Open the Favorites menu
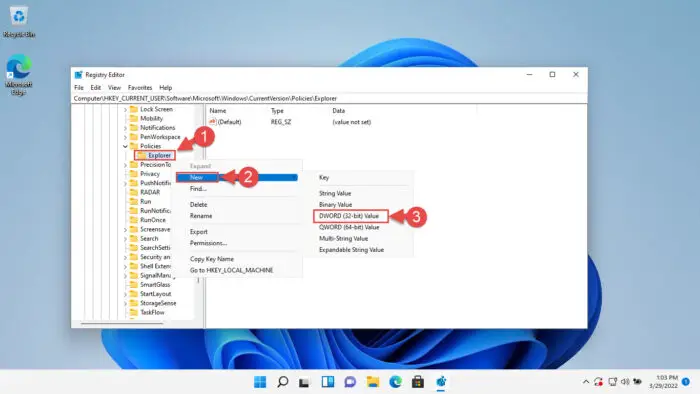The width and height of the screenshot is (700, 394). click(140, 87)
